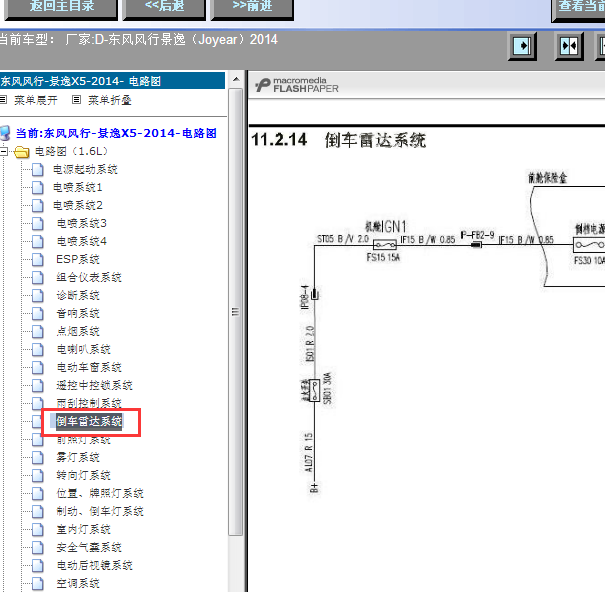Click 返回主目录 button
605x592 pixels.
[61, 8]
